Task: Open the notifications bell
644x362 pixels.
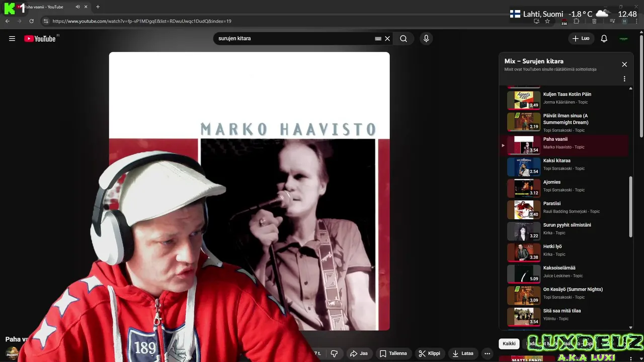Action: pyautogui.click(x=604, y=39)
